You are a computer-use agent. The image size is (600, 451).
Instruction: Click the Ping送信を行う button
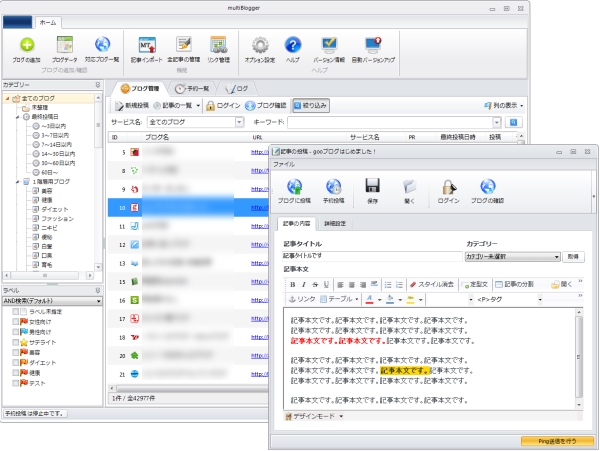point(557,441)
